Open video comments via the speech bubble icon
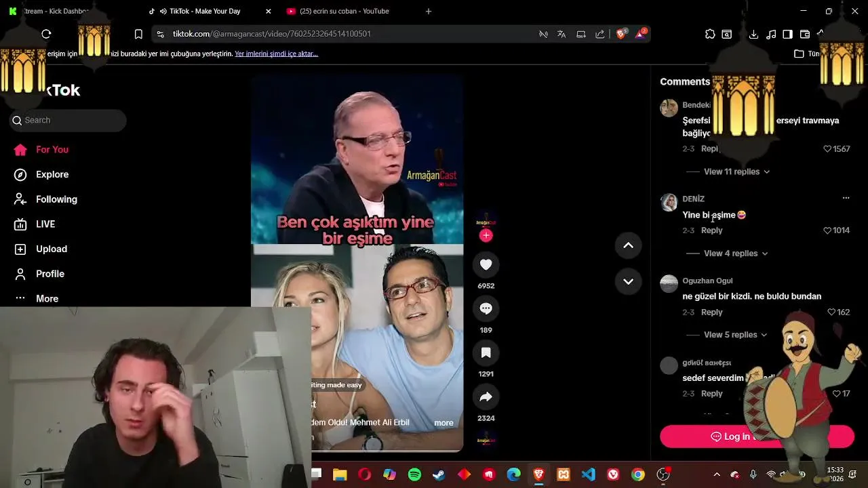868x488 pixels. click(486, 308)
